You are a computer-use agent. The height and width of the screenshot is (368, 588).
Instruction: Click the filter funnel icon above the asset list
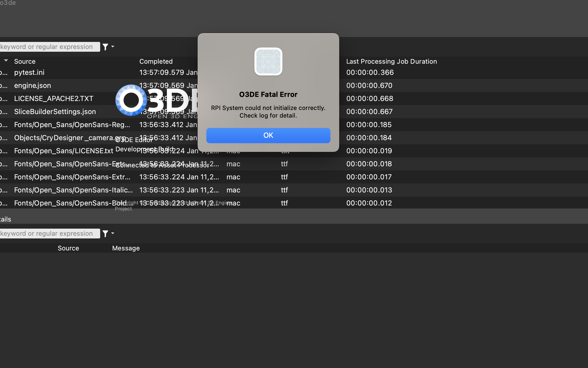[x=105, y=47]
